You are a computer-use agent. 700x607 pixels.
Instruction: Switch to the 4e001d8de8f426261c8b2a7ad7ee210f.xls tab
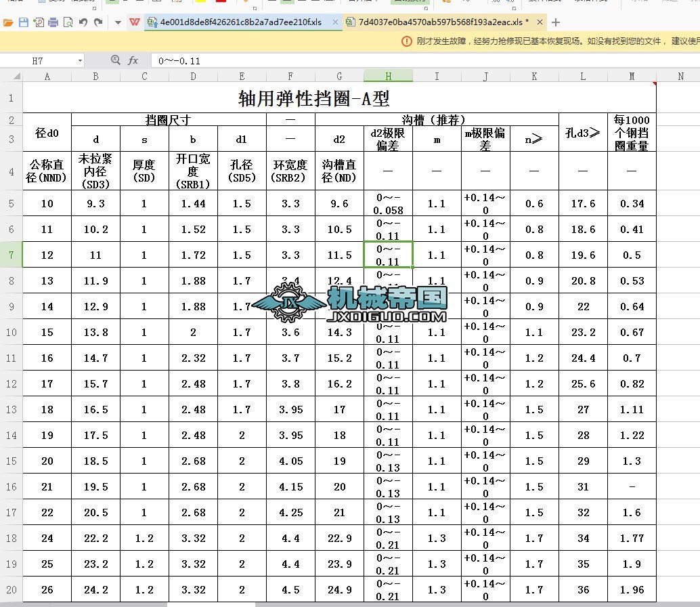coord(240,22)
